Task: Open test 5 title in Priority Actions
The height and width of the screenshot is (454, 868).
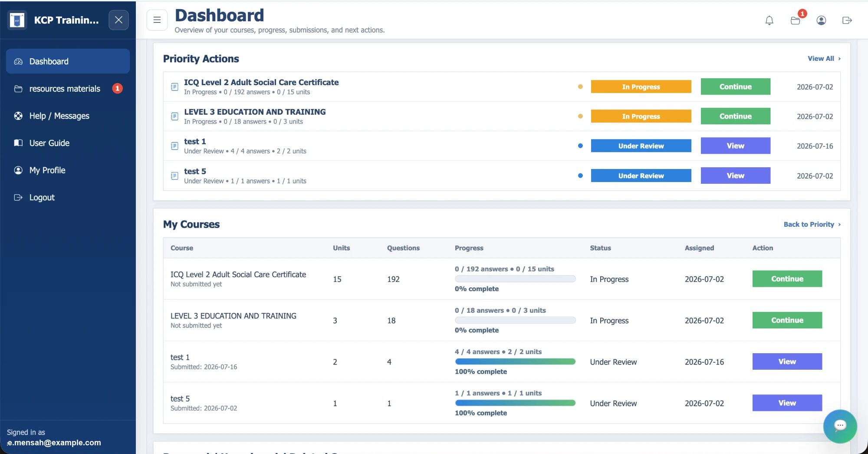Action: click(x=195, y=171)
